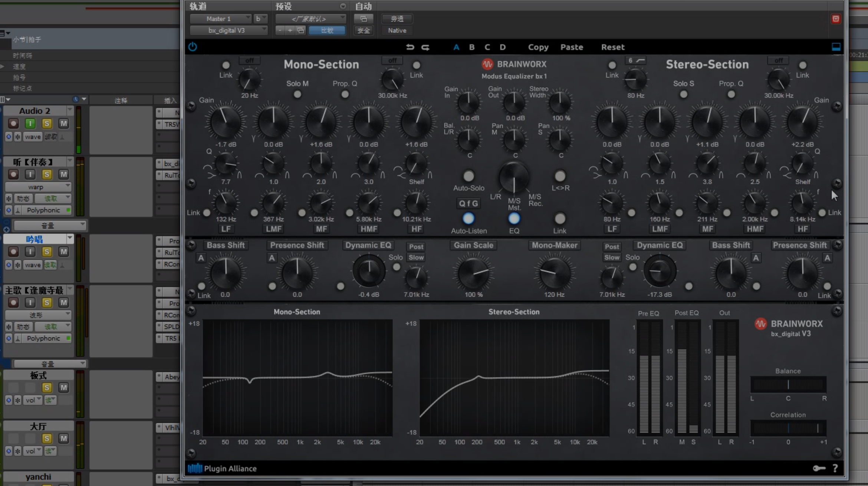Open the Master 1 track selector dropdown

[x=220, y=19]
